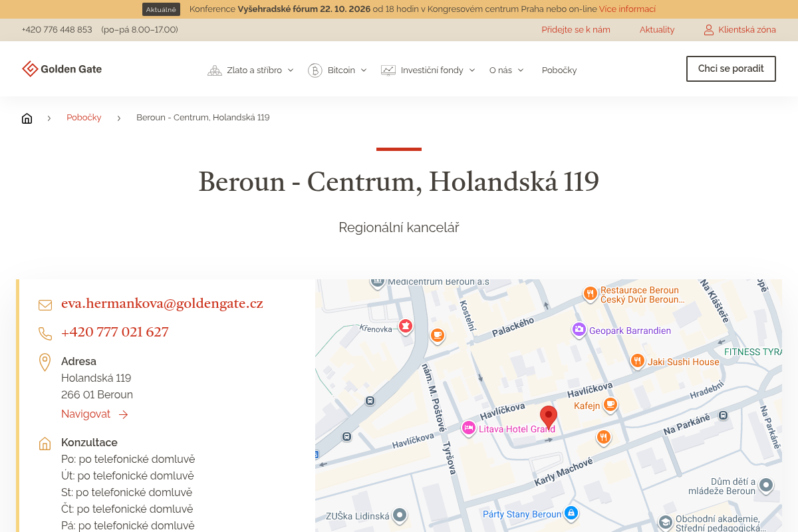Click the chart icon for Investiční fondy
Image resolution: width=798 pixels, height=532 pixels.
point(388,70)
